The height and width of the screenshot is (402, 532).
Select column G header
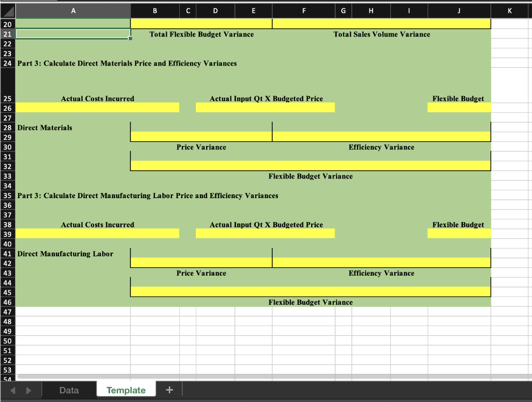point(343,11)
